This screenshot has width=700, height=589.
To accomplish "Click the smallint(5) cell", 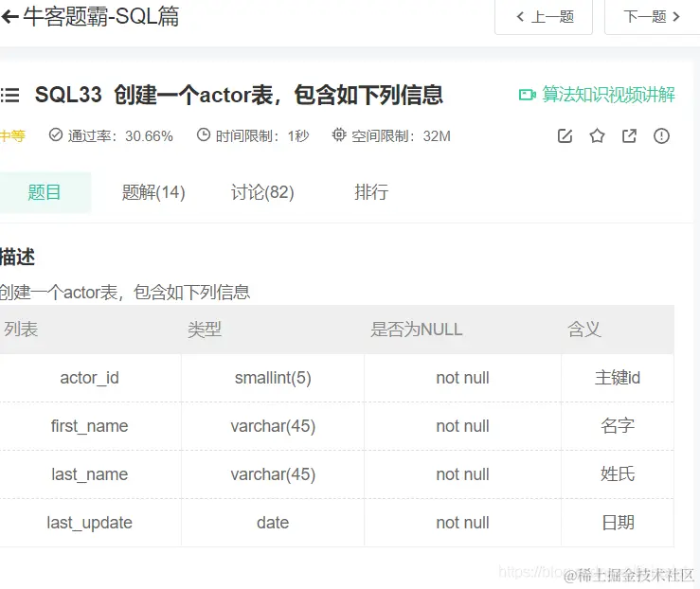I will click(x=273, y=378).
